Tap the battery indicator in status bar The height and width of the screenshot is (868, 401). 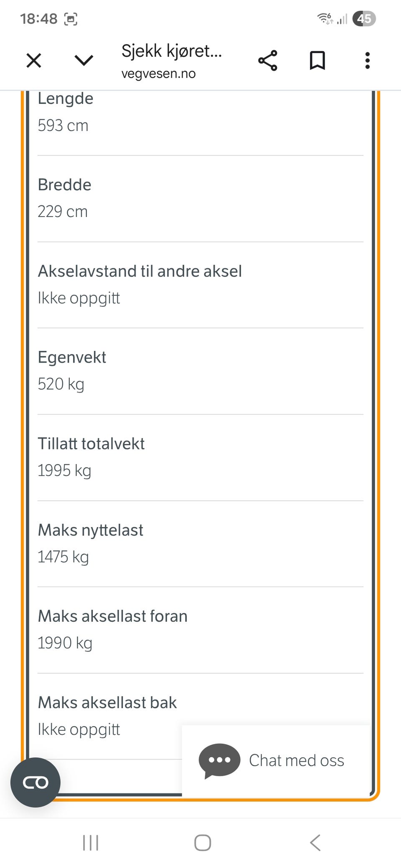[364, 19]
